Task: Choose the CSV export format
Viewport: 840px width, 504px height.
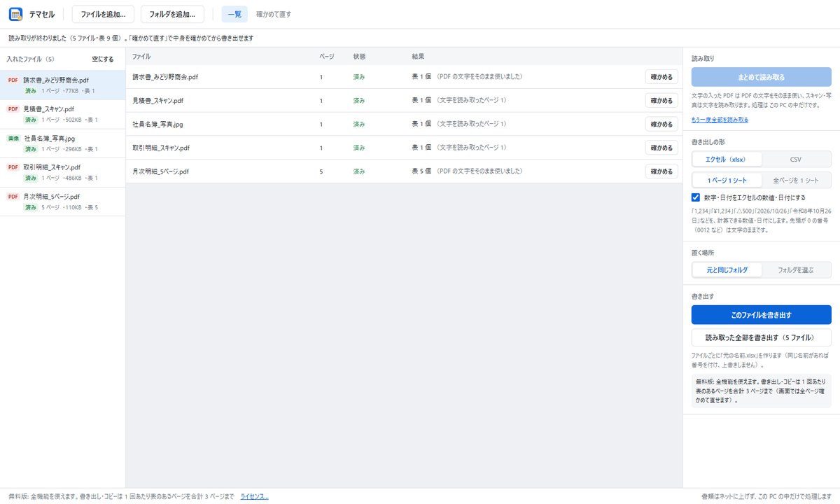Action: pos(796,160)
